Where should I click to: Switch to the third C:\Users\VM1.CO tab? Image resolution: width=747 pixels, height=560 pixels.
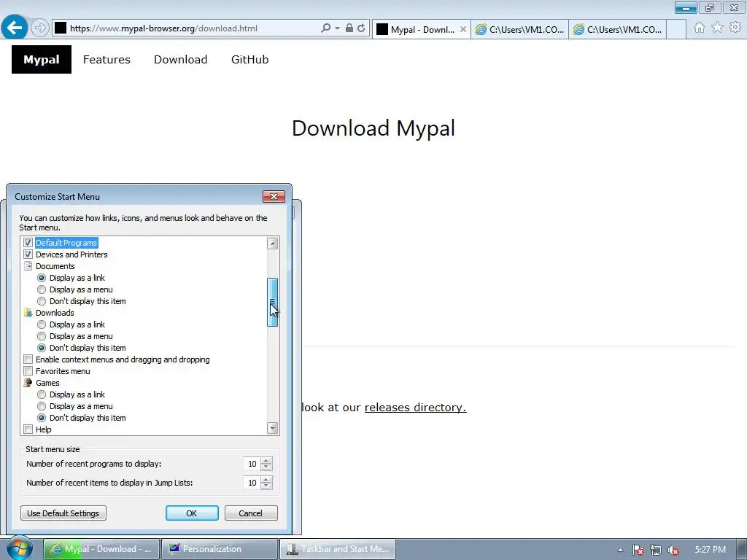(617, 29)
